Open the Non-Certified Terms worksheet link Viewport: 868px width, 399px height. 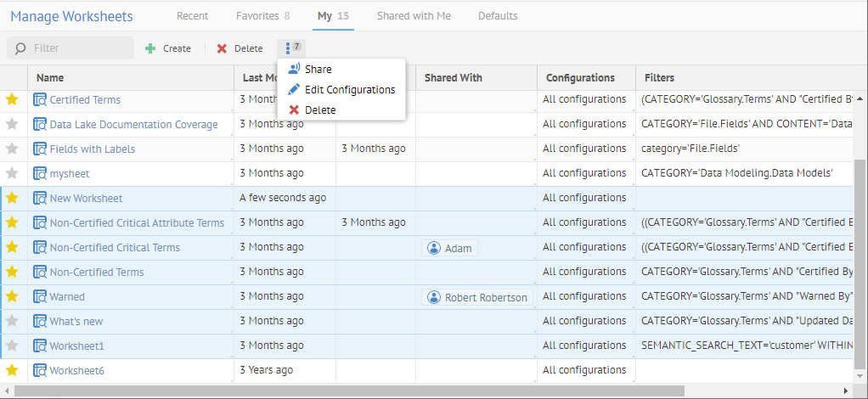point(96,273)
